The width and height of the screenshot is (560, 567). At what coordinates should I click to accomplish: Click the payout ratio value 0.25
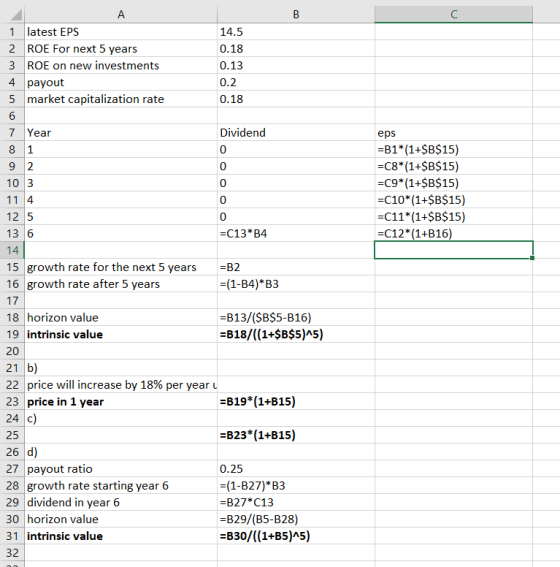[x=296, y=469]
